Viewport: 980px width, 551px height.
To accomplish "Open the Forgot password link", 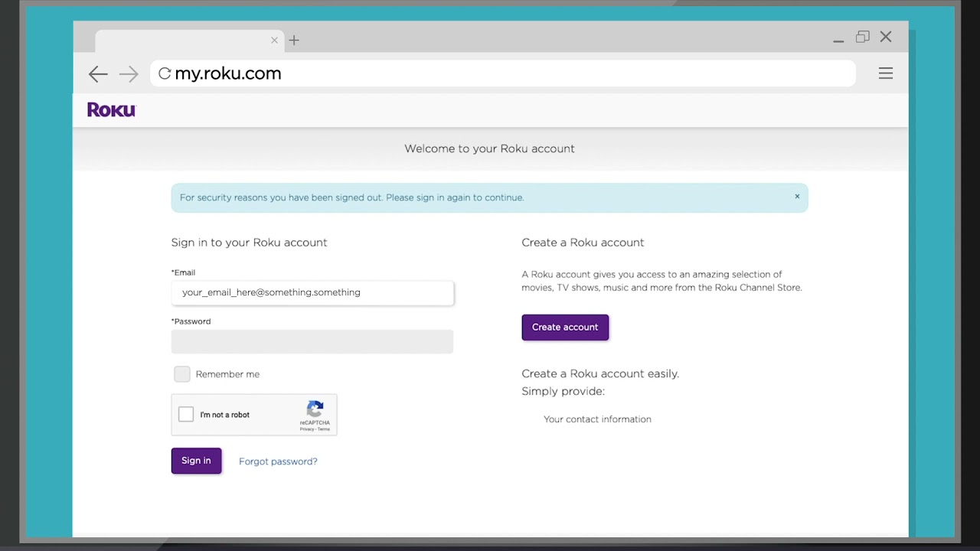I will point(278,461).
